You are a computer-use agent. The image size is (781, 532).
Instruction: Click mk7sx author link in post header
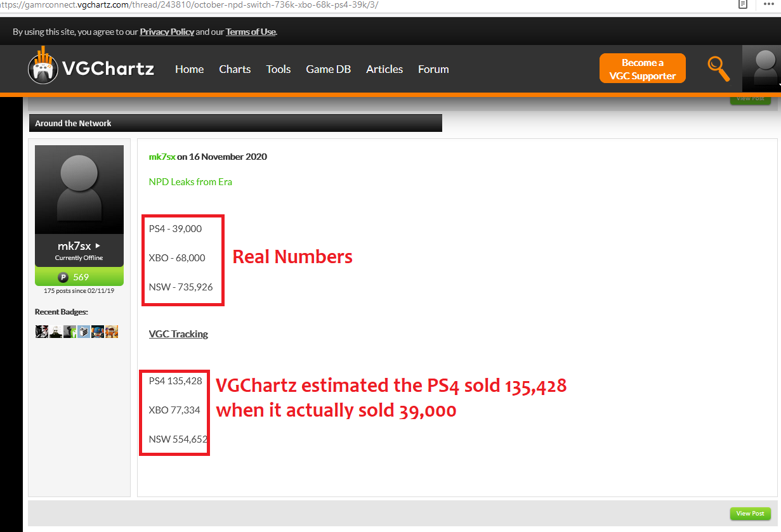coord(162,157)
